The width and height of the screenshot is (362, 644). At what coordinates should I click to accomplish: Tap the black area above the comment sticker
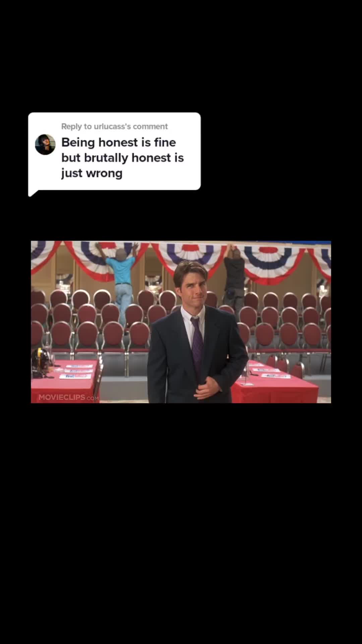click(181, 55)
